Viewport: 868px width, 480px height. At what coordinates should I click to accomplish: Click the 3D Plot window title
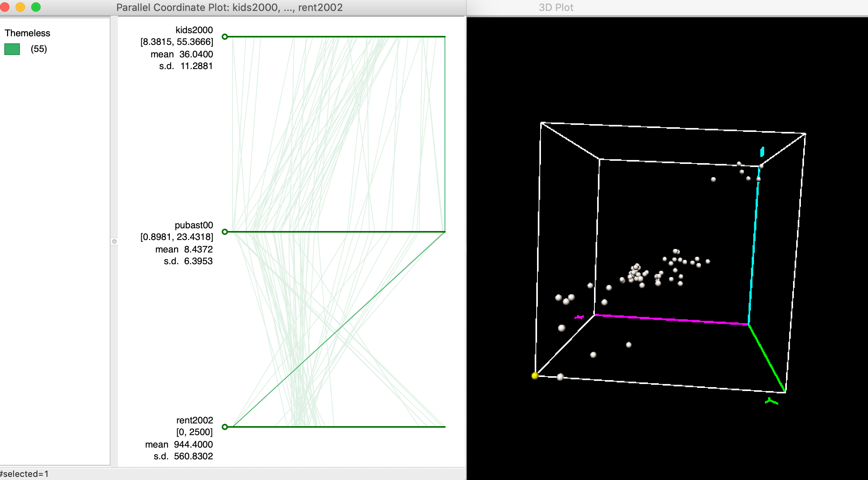click(x=556, y=7)
